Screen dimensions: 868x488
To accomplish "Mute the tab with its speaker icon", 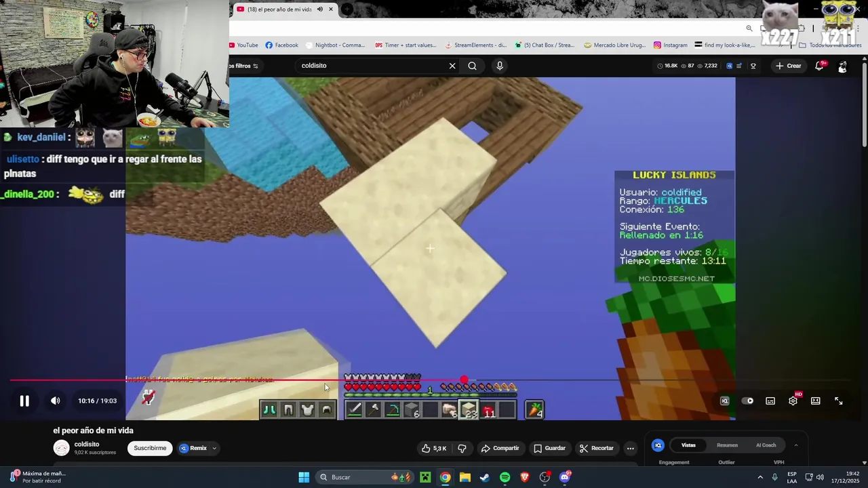I will click(320, 9).
